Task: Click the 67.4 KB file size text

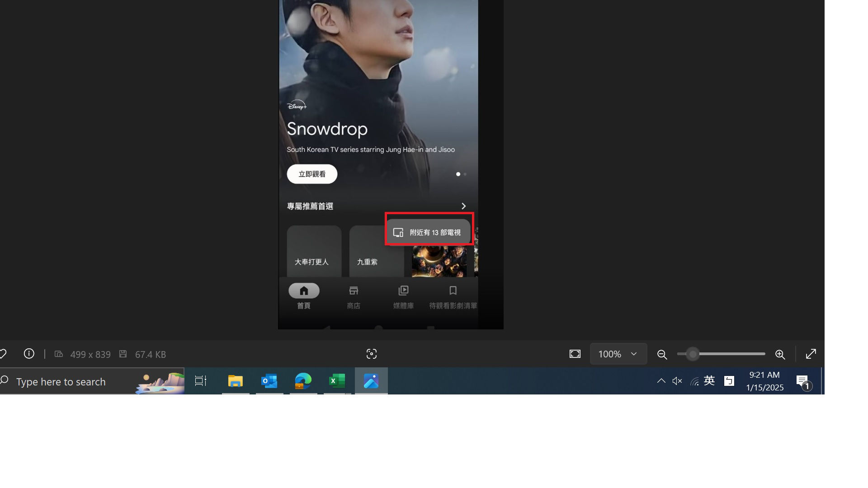Action: [x=151, y=354]
